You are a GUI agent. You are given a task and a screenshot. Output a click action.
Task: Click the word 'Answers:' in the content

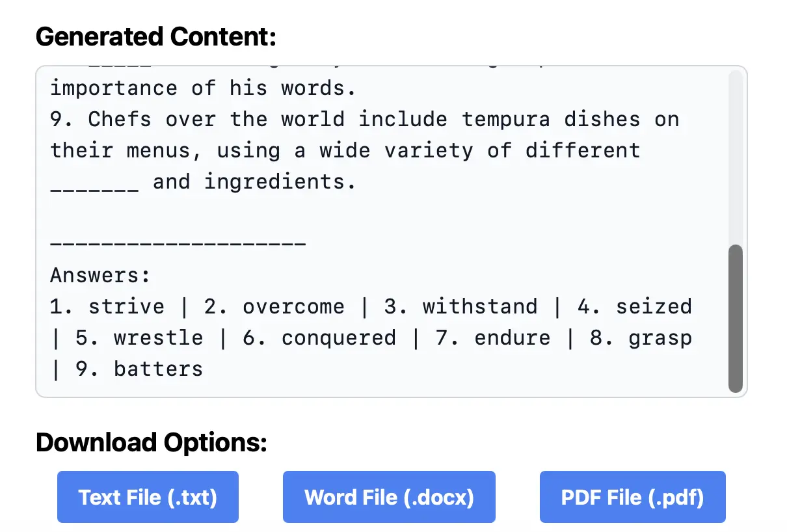coord(100,275)
